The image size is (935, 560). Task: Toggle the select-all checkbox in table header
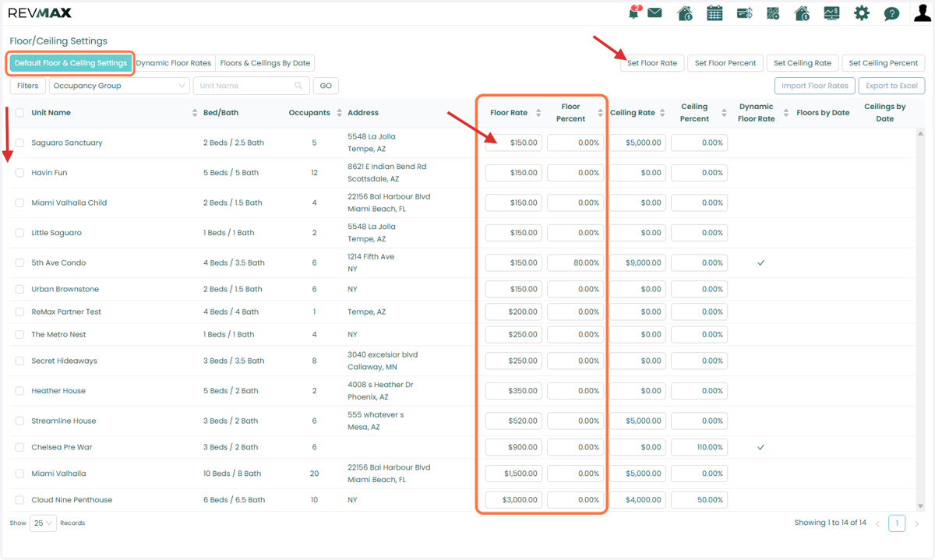click(19, 113)
